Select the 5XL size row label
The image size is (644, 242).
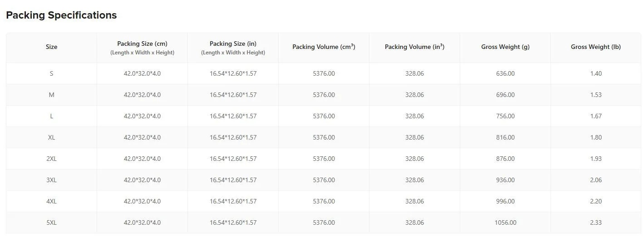click(x=51, y=223)
